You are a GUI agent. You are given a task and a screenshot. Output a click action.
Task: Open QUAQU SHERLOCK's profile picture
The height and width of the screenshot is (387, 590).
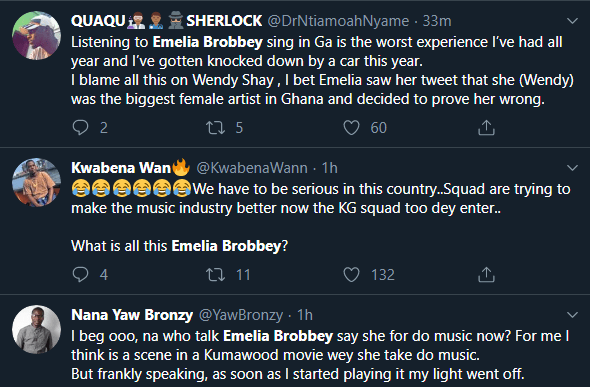point(36,35)
